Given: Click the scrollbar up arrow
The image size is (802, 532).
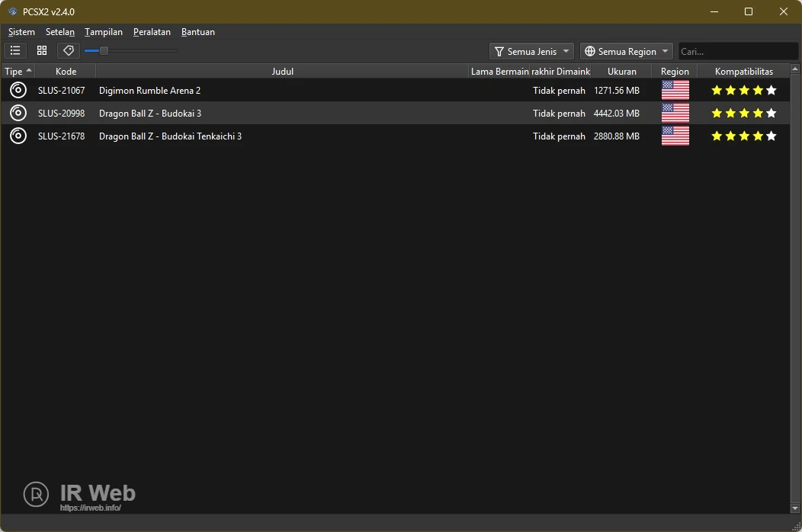Looking at the screenshot, I should click(x=795, y=69).
